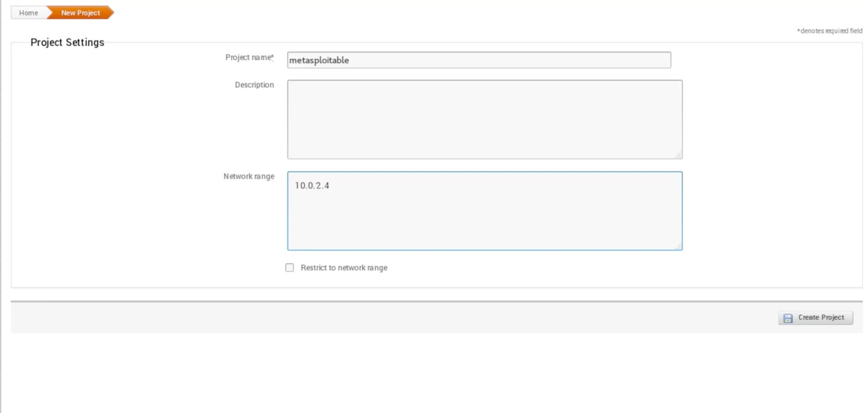Click the floppy disk save icon
Viewport: 868px width, 413px height.
[788, 318]
